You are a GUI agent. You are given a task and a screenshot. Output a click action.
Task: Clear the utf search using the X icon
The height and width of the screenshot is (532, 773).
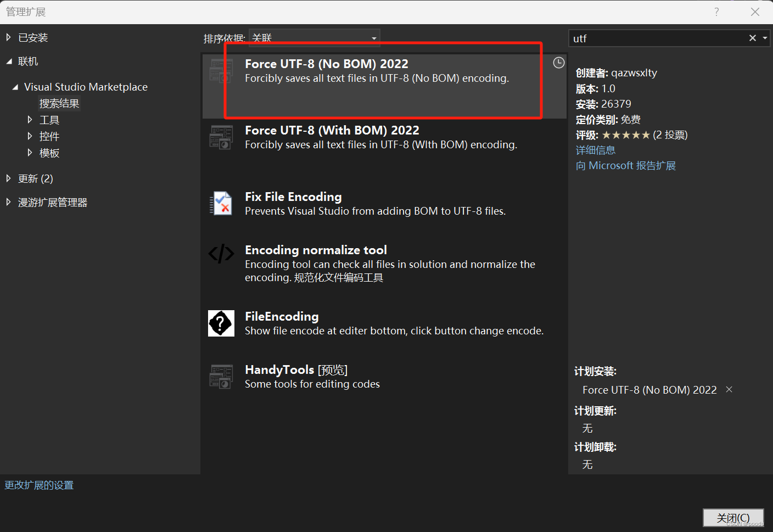(x=752, y=38)
